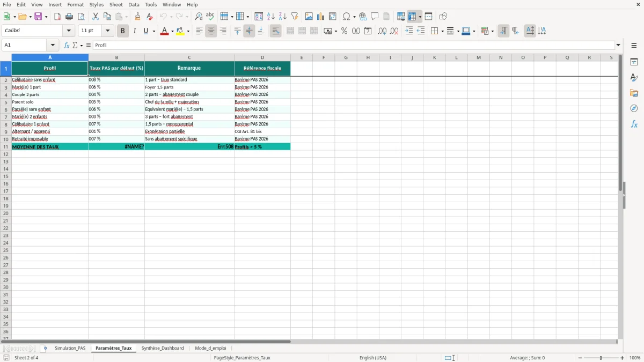Open sidebar Navigator compass icon
Viewport: 644px width, 362px height.
(634, 108)
